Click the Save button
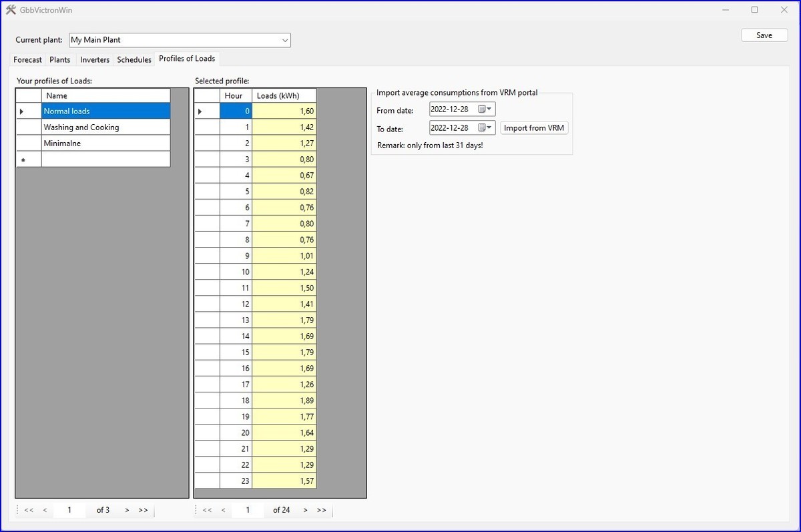This screenshot has height=532, width=801. tap(764, 35)
